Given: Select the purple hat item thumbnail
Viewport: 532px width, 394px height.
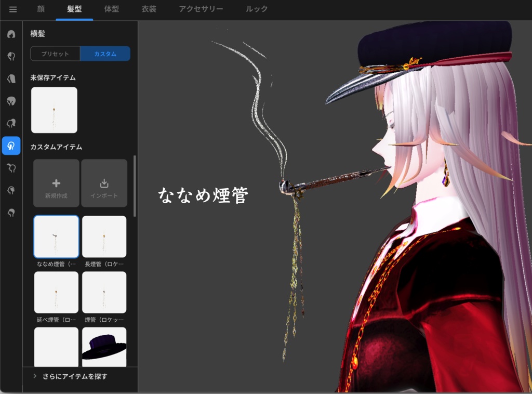Looking at the screenshot, I should 104,346.
